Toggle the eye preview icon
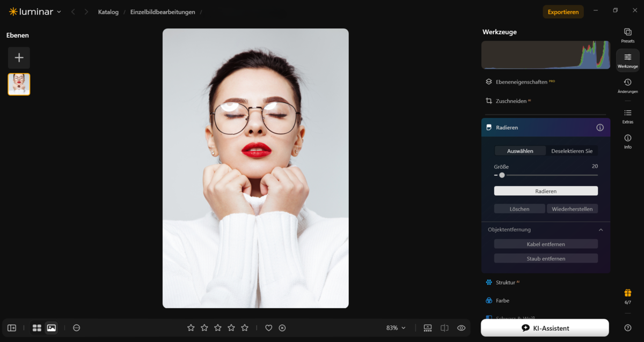The image size is (644, 342). pyautogui.click(x=461, y=328)
